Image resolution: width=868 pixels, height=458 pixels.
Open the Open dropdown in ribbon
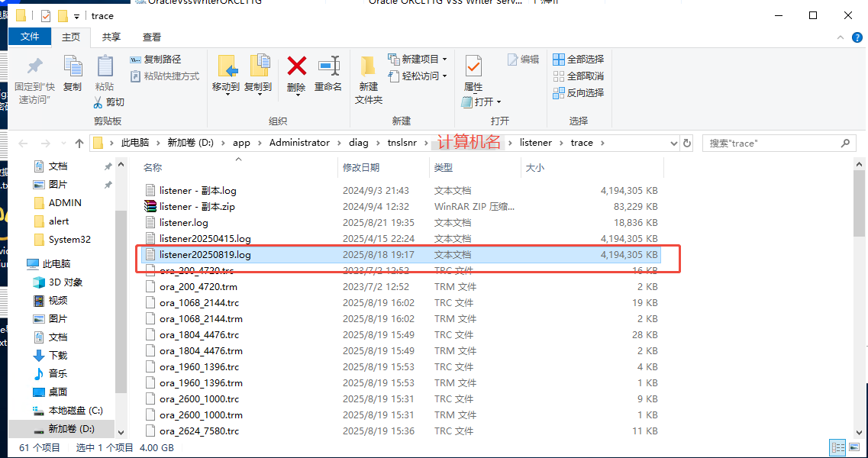pyautogui.click(x=481, y=102)
